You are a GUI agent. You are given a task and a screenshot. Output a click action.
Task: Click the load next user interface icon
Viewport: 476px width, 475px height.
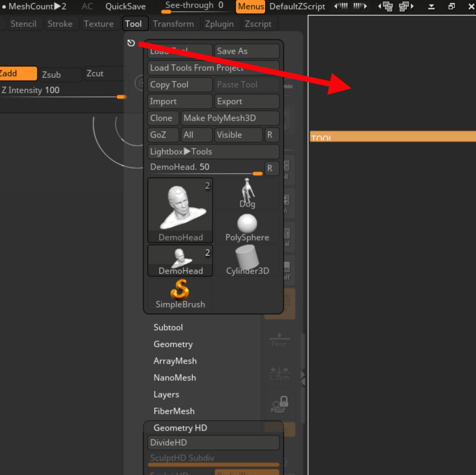406,6
